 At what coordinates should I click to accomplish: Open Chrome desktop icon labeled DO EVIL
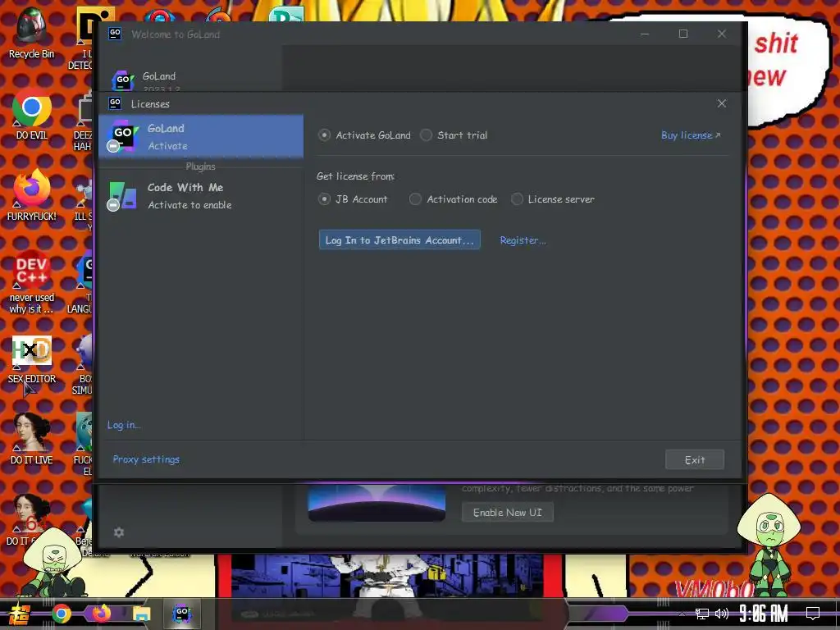32,115
